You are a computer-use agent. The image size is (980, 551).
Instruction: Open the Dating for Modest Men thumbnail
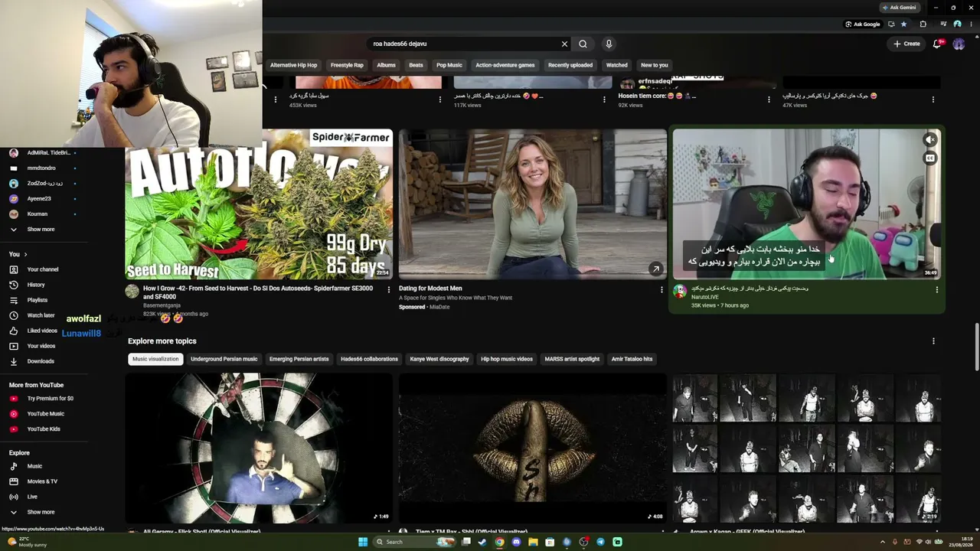[533, 204]
